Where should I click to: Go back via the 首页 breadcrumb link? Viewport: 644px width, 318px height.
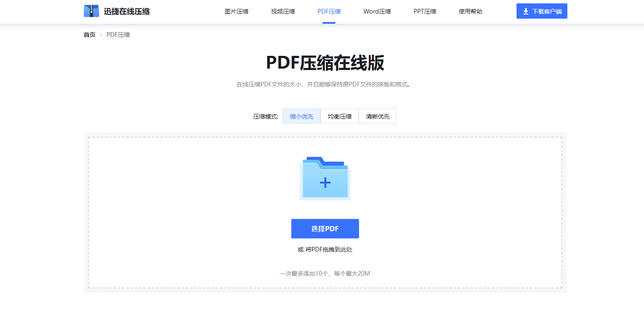click(89, 34)
